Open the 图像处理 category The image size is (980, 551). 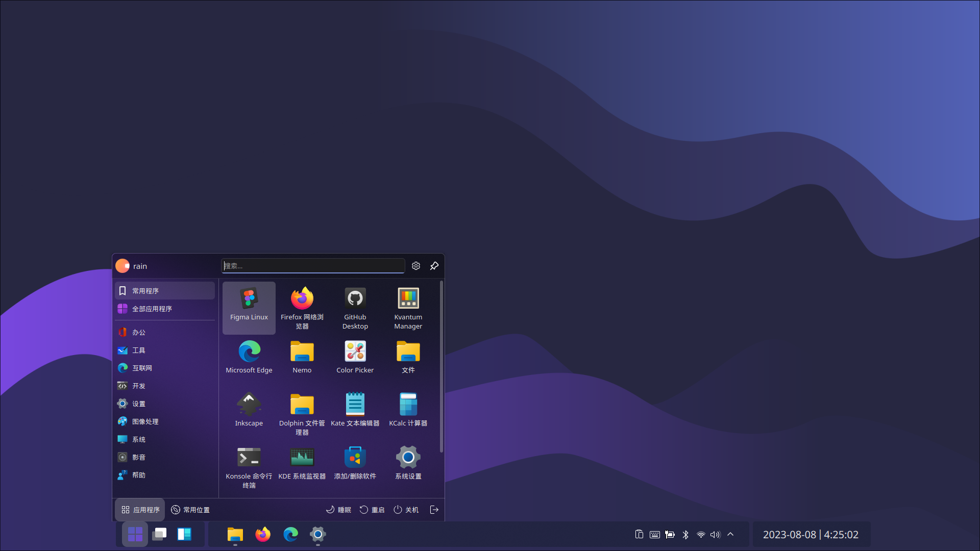165,421
